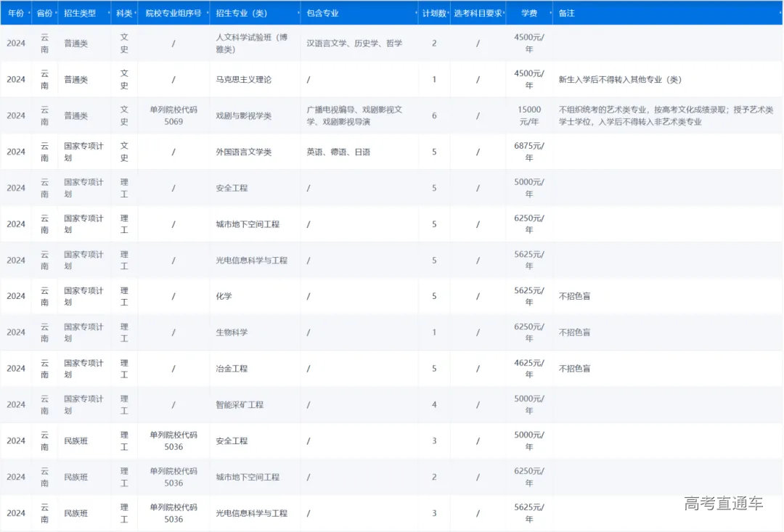Viewport: 784px width, 532px height.
Task: Click the 学费 column filter icon
Action: 549,12
